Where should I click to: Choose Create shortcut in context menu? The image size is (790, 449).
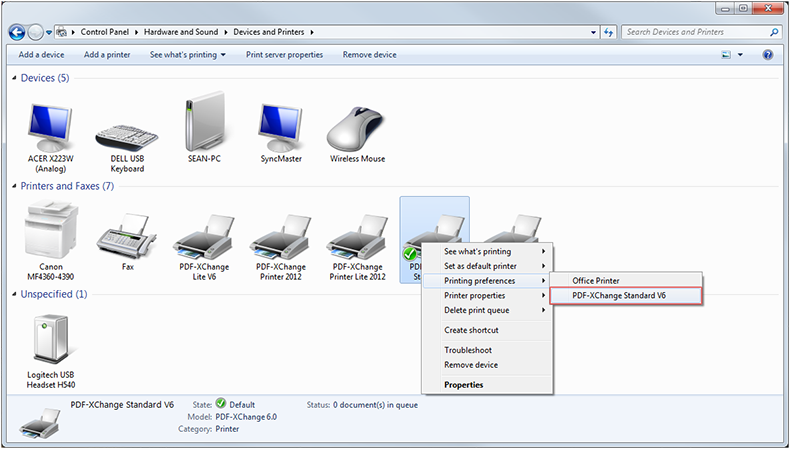pos(487,330)
